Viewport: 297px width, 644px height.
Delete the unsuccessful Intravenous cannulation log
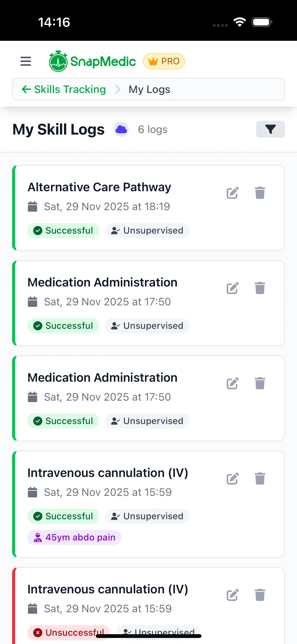pos(260,595)
